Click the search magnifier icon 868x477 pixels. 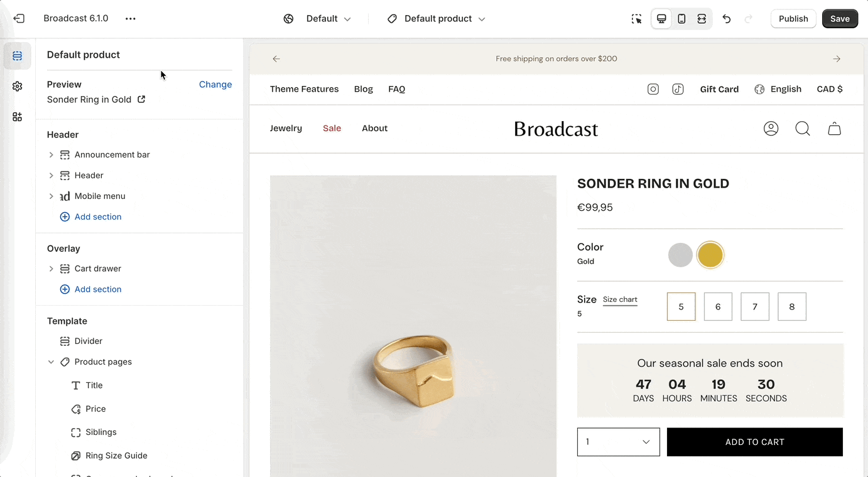coord(803,129)
